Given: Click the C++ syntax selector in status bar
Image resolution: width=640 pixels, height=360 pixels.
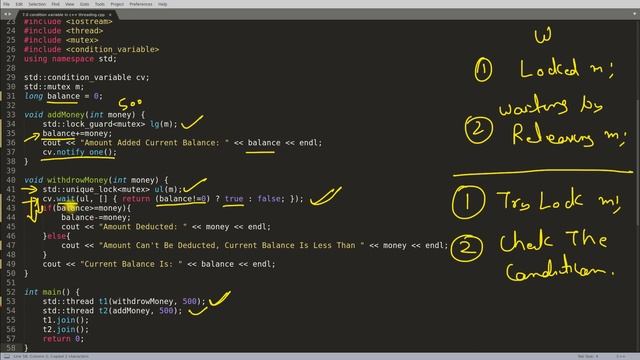Looking at the screenshot, I should tap(620, 356).
